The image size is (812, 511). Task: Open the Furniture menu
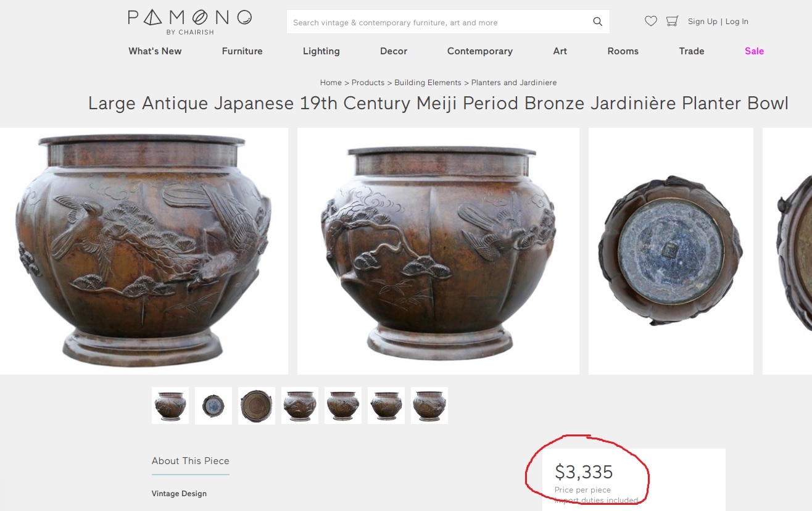click(242, 51)
